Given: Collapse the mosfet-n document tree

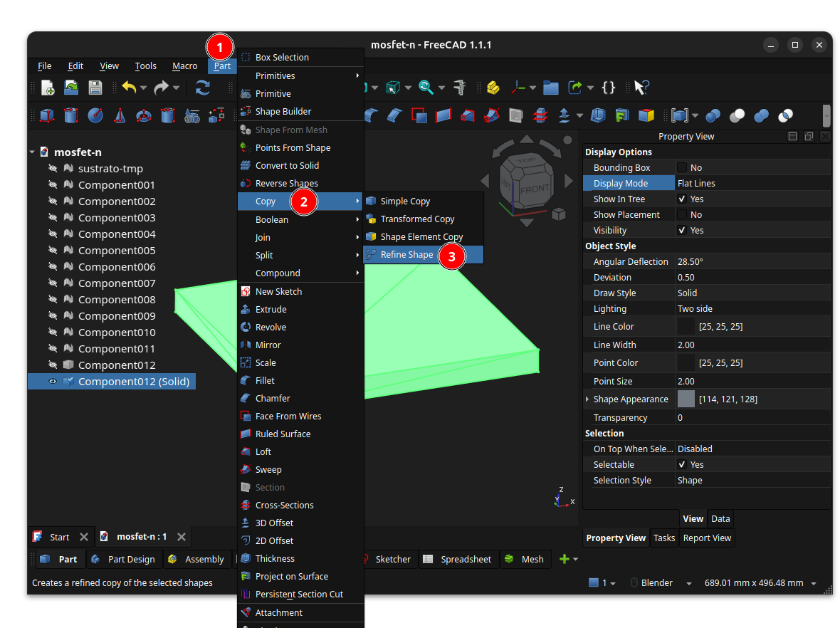Looking at the screenshot, I should 32,152.
